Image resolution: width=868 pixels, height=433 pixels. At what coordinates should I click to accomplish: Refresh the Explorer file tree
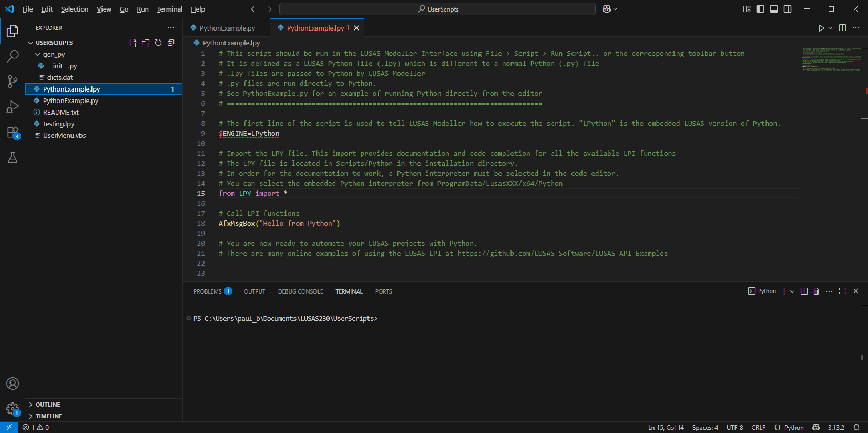[158, 43]
